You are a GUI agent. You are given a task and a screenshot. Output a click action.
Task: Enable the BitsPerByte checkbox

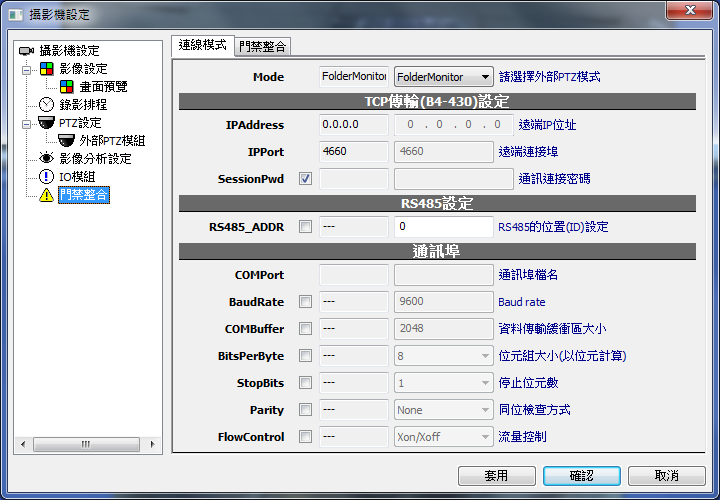[305, 356]
